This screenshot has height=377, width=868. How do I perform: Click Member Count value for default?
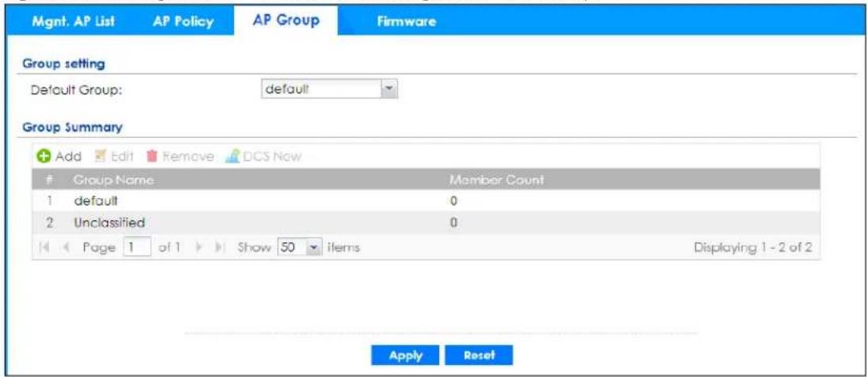(453, 202)
